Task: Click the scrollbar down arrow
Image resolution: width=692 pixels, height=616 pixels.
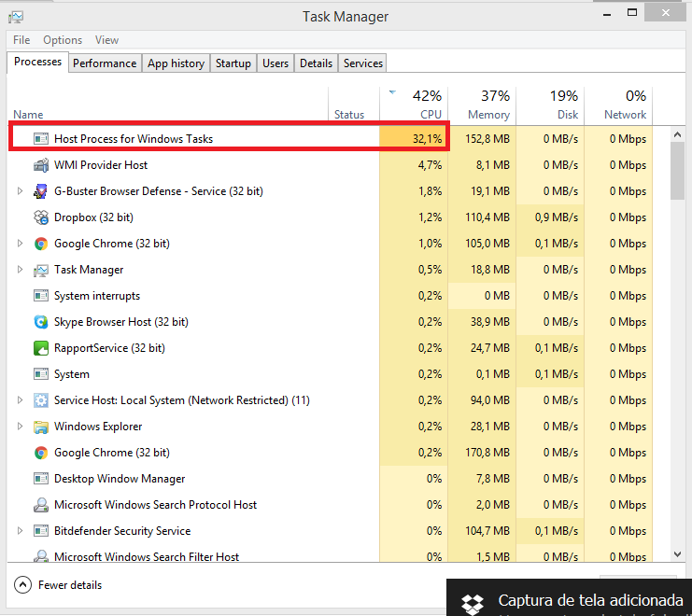Action: tap(677, 554)
